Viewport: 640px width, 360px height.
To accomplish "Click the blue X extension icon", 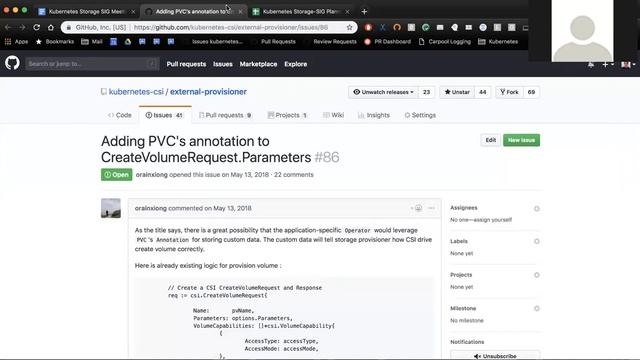I will pyautogui.click(x=382, y=27).
